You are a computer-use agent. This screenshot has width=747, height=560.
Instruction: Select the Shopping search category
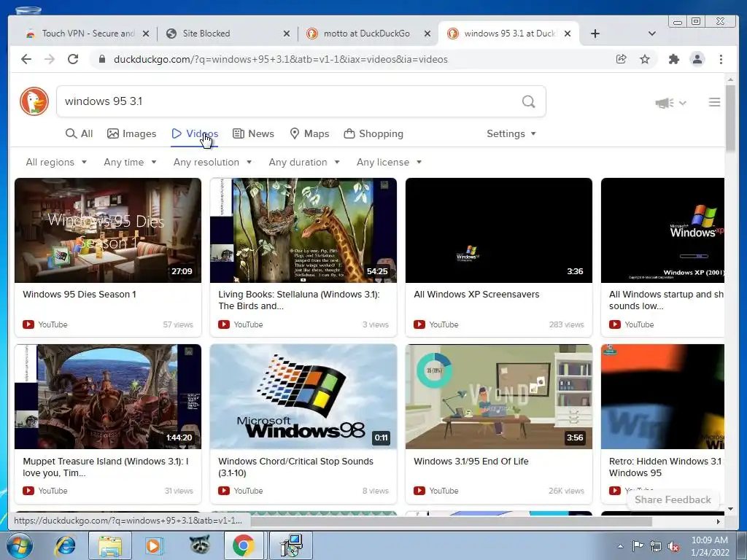pos(373,134)
